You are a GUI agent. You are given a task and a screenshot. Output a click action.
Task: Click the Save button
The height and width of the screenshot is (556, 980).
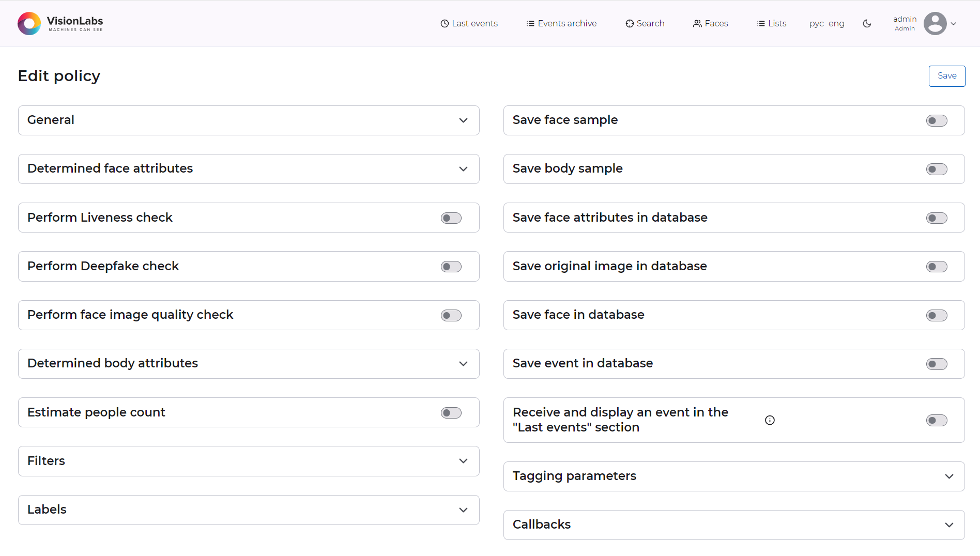click(946, 76)
